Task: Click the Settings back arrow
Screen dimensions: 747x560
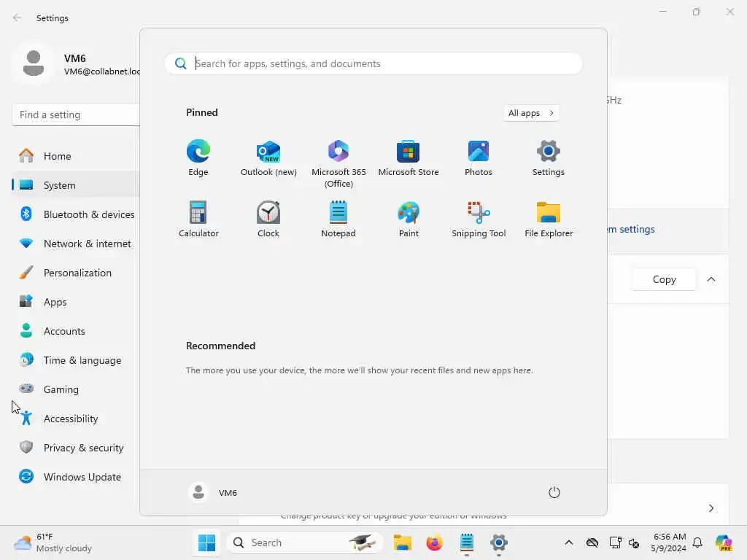Action: pos(18,17)
